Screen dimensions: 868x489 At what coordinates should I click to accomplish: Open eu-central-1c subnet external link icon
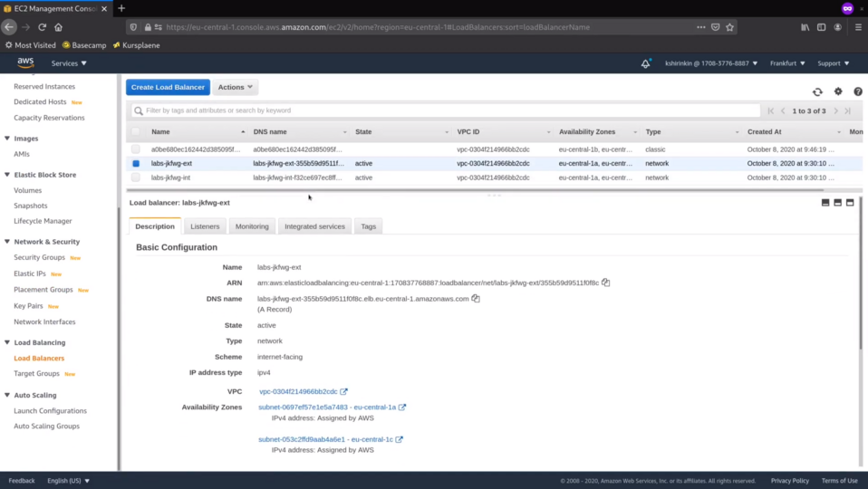point(400,439)
